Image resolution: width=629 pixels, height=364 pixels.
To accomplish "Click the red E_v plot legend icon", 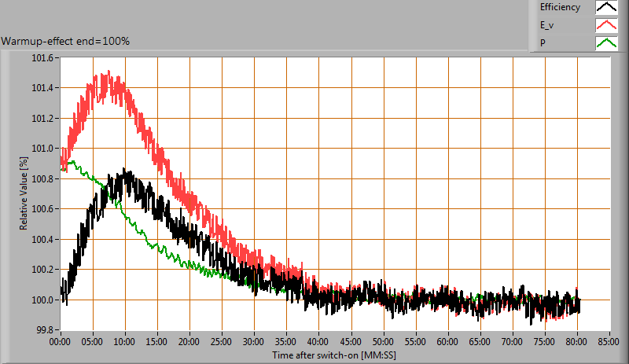I will 605,26.
